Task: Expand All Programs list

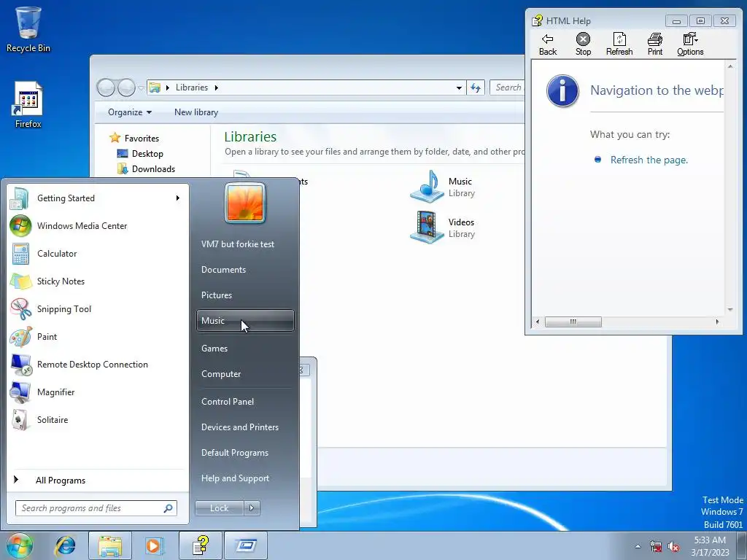Action: pos(98,480)
